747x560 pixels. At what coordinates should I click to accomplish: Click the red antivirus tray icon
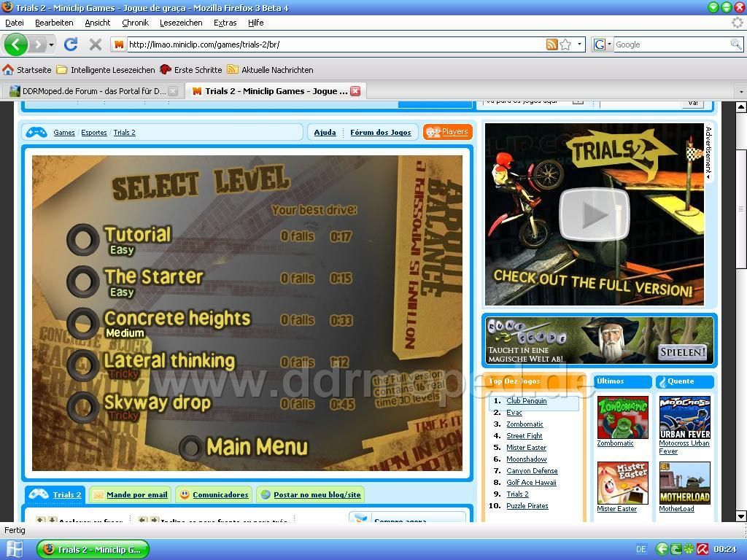click(703, 550)
